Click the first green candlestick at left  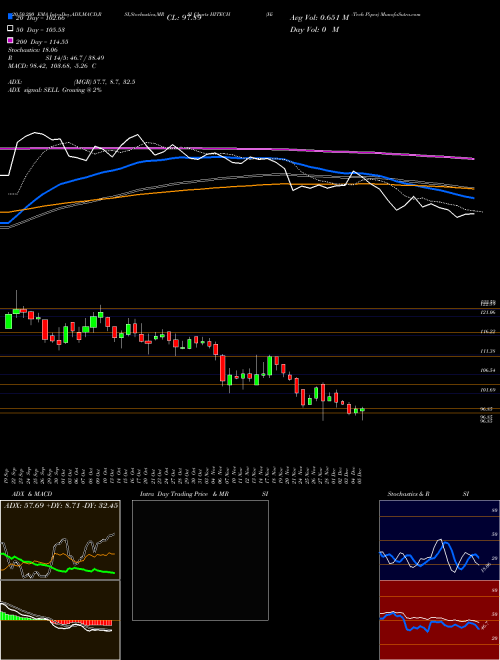8,321
